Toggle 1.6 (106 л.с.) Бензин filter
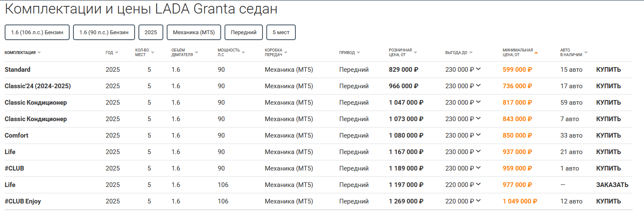The width and height of the screenshot is (644, 214). pyautogui.click(x=37, y=33)
